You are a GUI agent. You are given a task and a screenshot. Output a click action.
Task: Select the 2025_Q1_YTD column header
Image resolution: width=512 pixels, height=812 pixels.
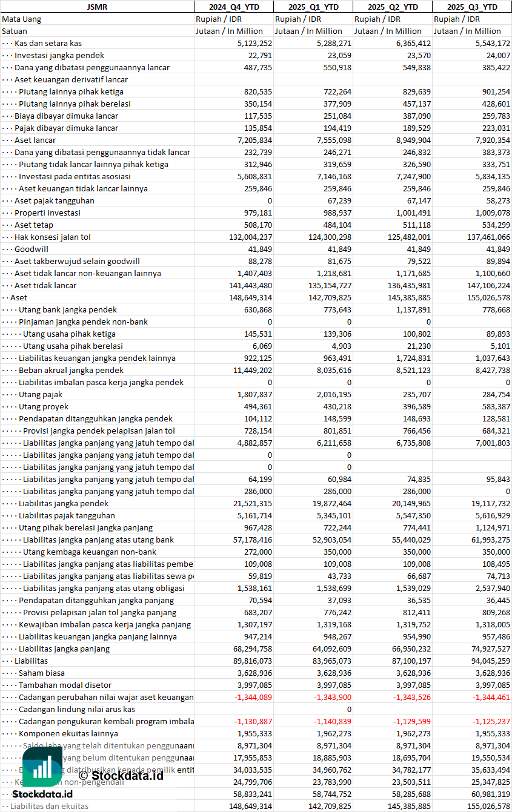tap(313, 7)
